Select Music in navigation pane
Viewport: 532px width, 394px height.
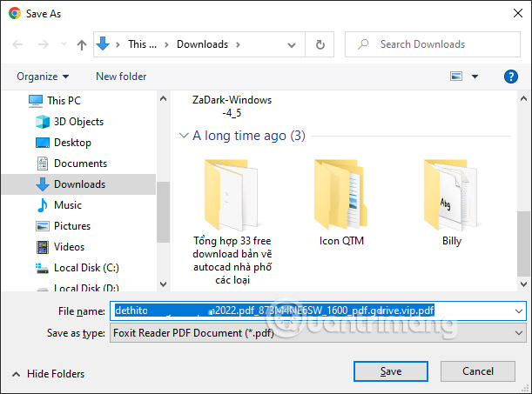point(68,205)
